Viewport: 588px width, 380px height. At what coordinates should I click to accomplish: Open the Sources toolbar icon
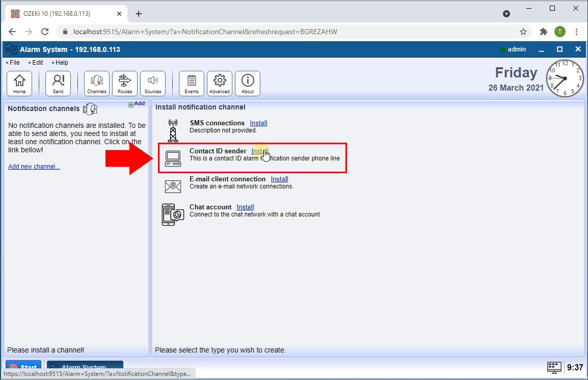[153, 84]
